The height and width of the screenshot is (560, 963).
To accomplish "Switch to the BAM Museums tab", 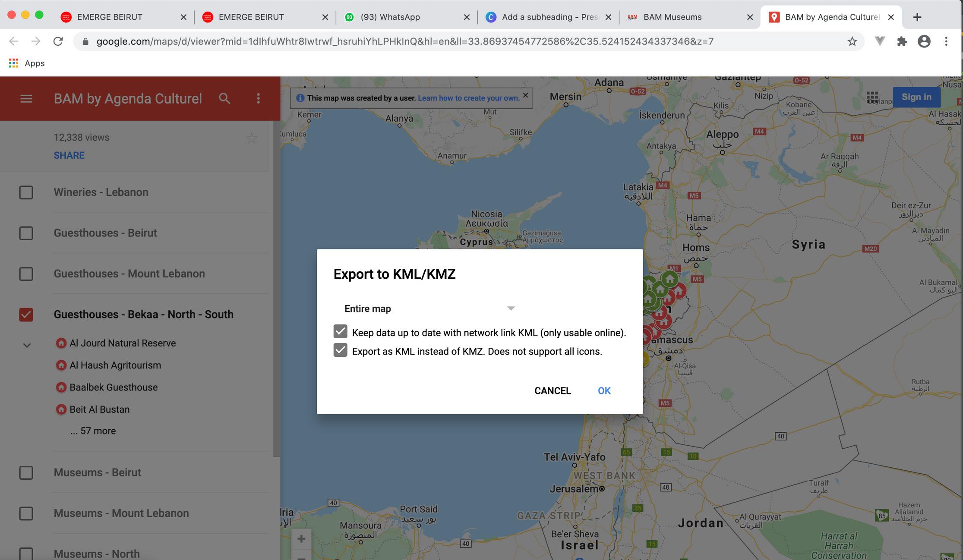I will point(672,17).
